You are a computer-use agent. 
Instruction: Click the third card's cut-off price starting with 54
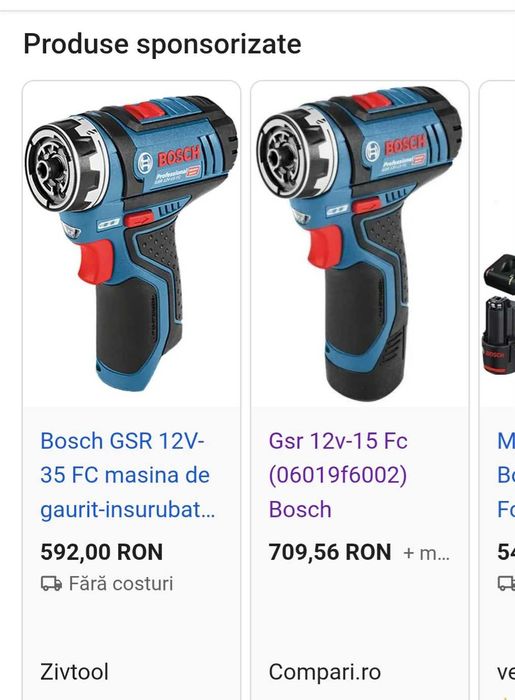coord(506,552)
